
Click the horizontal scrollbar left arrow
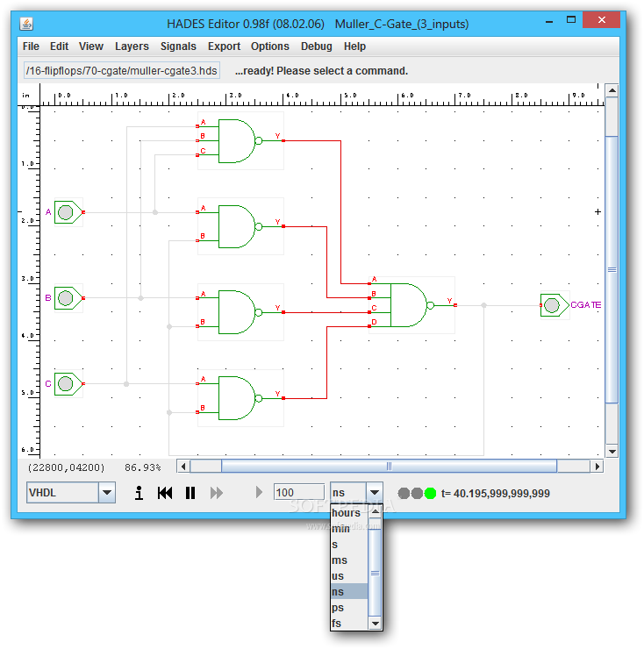(x=183, y=467)
